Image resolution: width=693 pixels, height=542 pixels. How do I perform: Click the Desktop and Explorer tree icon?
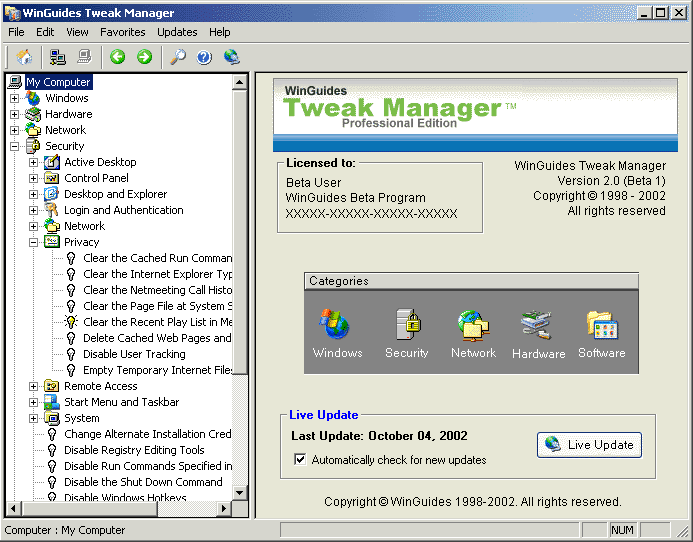(x=52, y=194)
